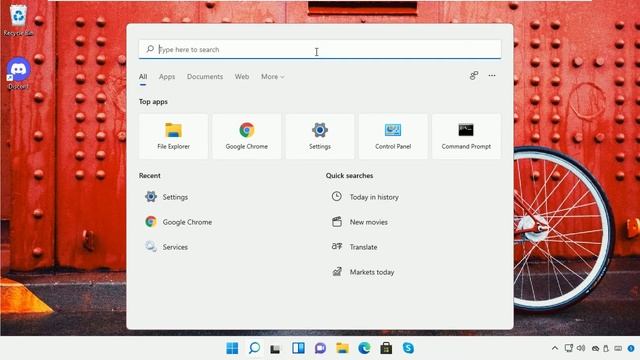Open Microsoft Store from the taskbar

coord(386,348)
